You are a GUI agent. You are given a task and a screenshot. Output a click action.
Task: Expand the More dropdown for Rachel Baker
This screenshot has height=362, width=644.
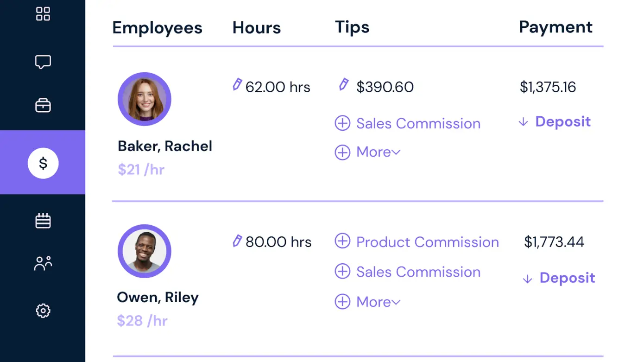367,152
